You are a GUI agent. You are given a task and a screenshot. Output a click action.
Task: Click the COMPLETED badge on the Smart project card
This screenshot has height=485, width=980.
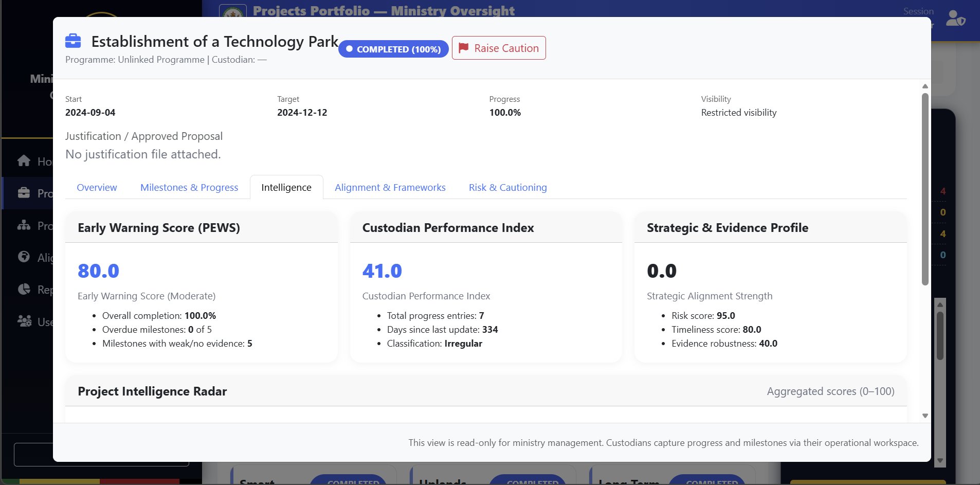coord(349,481)
